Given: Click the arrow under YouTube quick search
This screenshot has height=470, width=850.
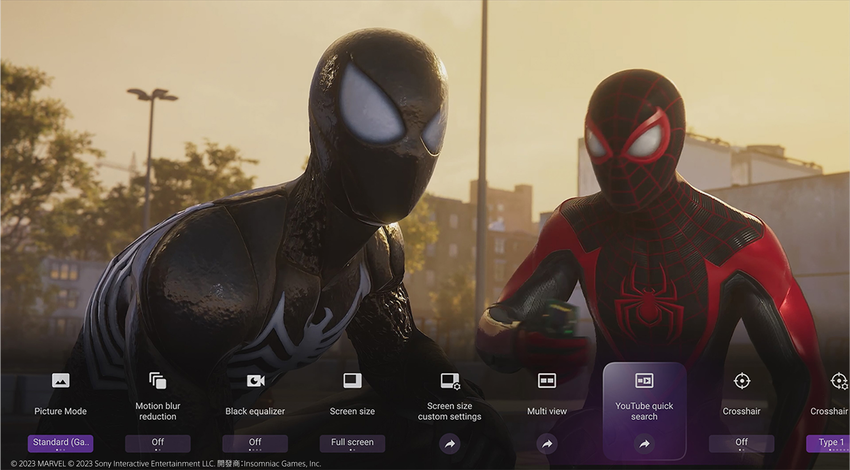Looking at the screenshot, I should pos(644,444).
